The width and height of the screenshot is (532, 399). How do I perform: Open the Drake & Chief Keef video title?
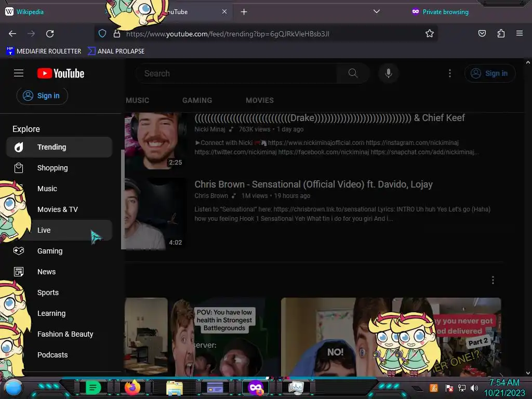329,118
